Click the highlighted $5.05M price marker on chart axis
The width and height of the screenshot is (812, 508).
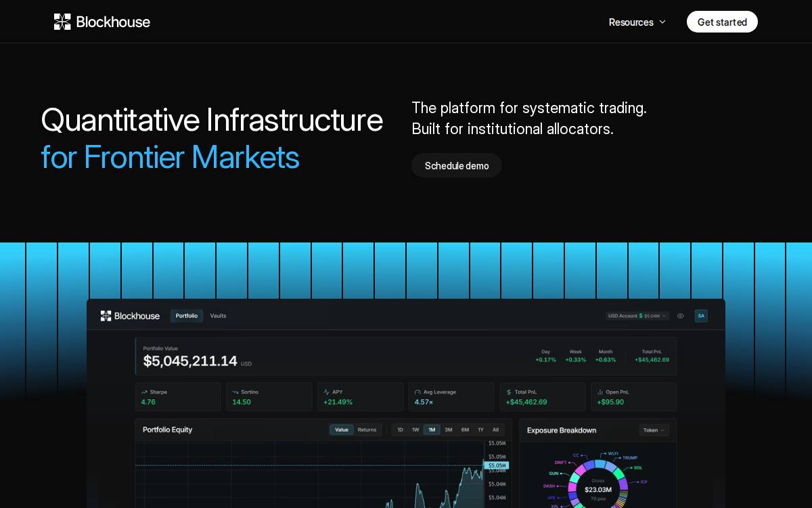(x=497, y=465)
